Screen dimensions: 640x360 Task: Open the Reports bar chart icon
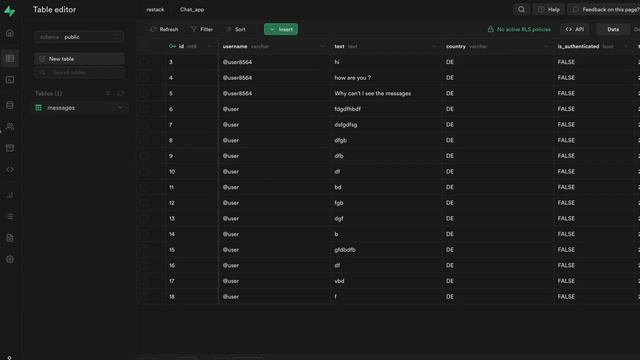point(10,195)
